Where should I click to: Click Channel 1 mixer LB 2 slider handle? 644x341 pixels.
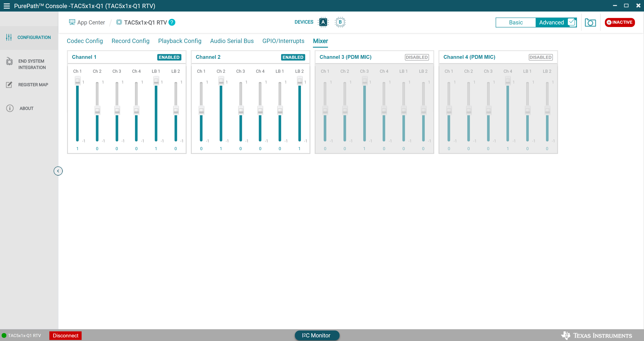click(176, 110)
